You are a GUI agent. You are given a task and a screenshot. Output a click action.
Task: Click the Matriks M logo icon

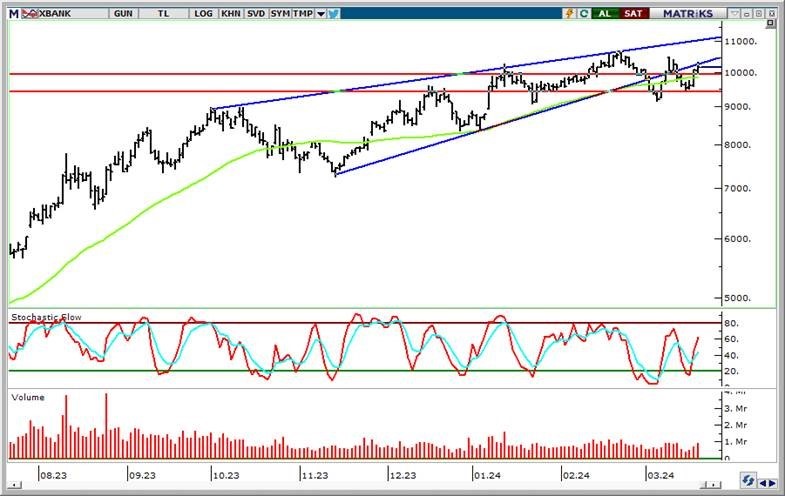[x=14, y=14]
